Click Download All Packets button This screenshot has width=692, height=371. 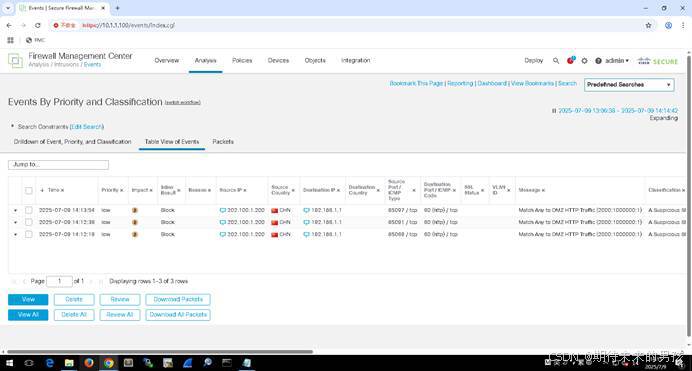[178, 315]
